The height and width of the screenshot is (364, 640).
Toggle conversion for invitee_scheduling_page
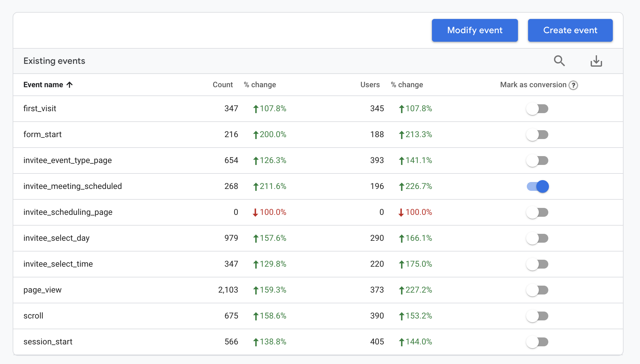pos(537,212)
